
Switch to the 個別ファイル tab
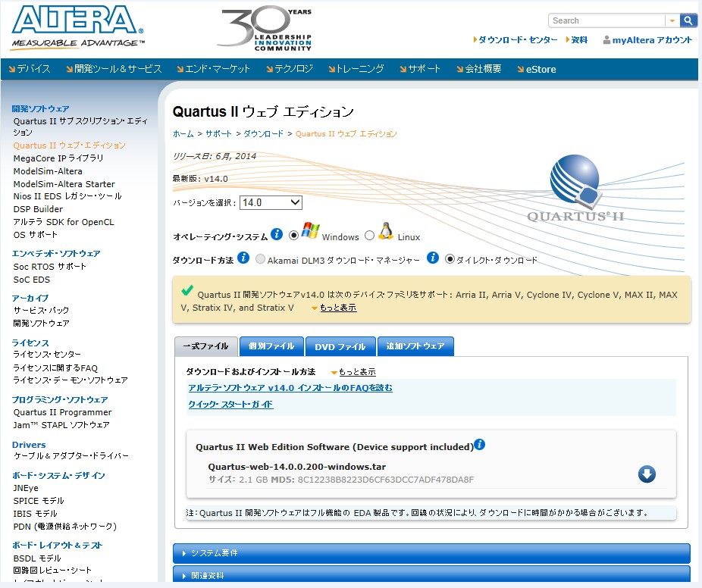tap(271, 346)
